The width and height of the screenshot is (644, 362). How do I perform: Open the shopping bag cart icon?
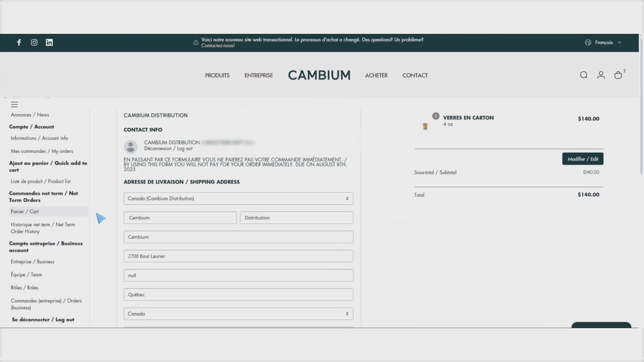[618, 75]
